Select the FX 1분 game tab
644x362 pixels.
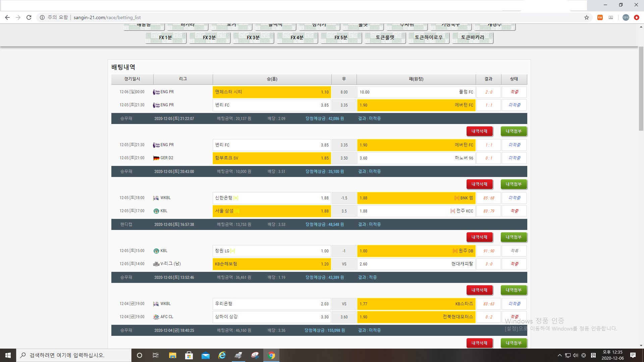pos(166,38)
